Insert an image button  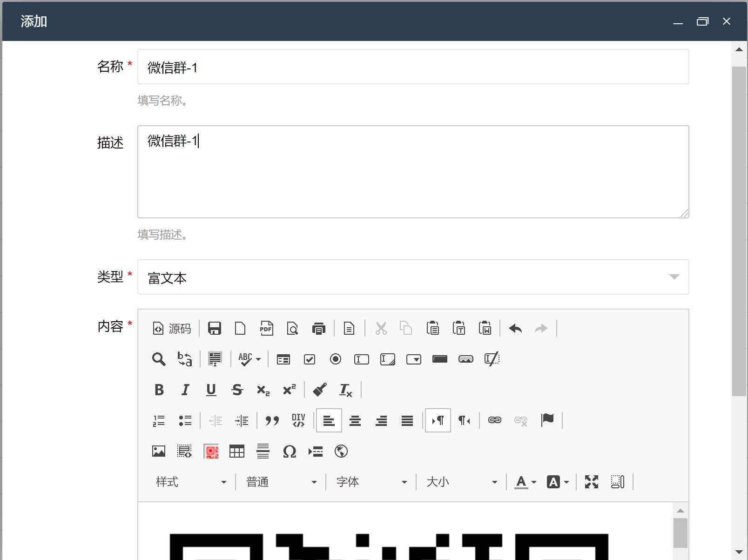[466, 359]
